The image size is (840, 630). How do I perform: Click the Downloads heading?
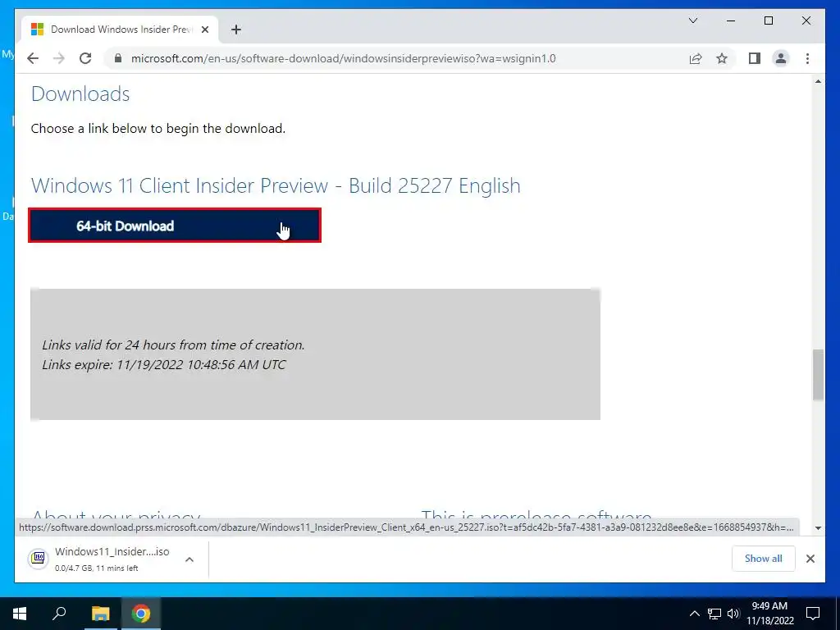coord(80,94)
